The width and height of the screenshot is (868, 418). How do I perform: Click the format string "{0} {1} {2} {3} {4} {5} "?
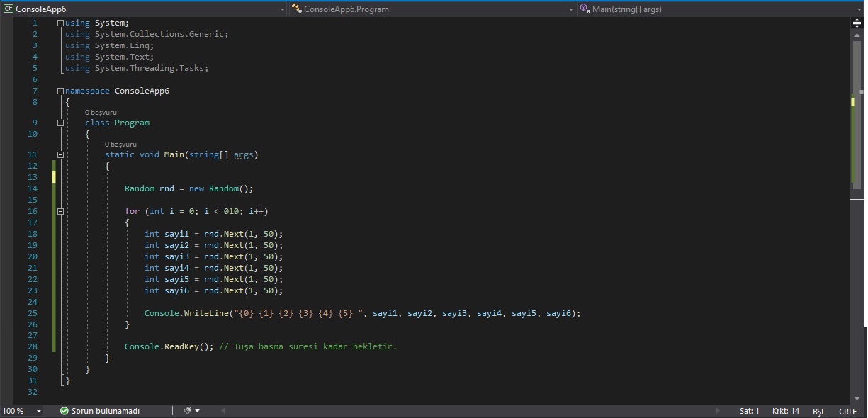point(300,313)
